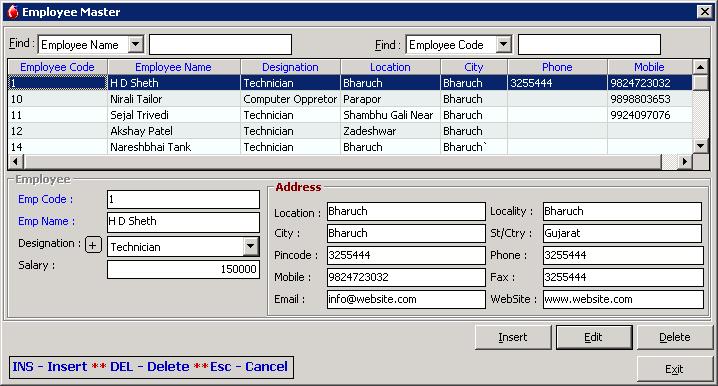Open the Employee Name find dropdown
The image size is (718, 386).
[136, 44]
